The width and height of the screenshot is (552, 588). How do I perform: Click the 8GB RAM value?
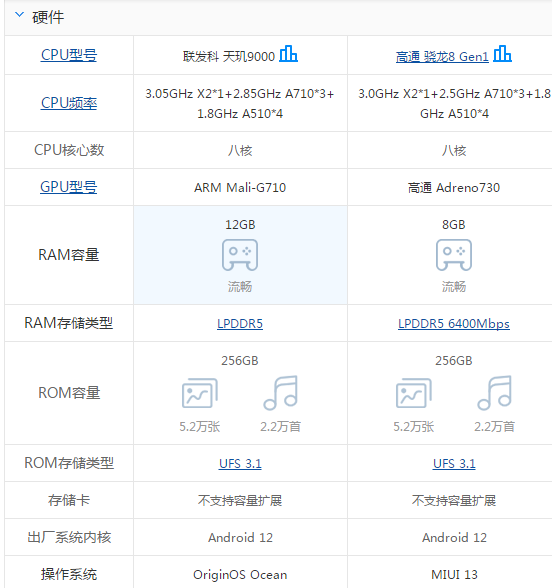coord(454,225)
